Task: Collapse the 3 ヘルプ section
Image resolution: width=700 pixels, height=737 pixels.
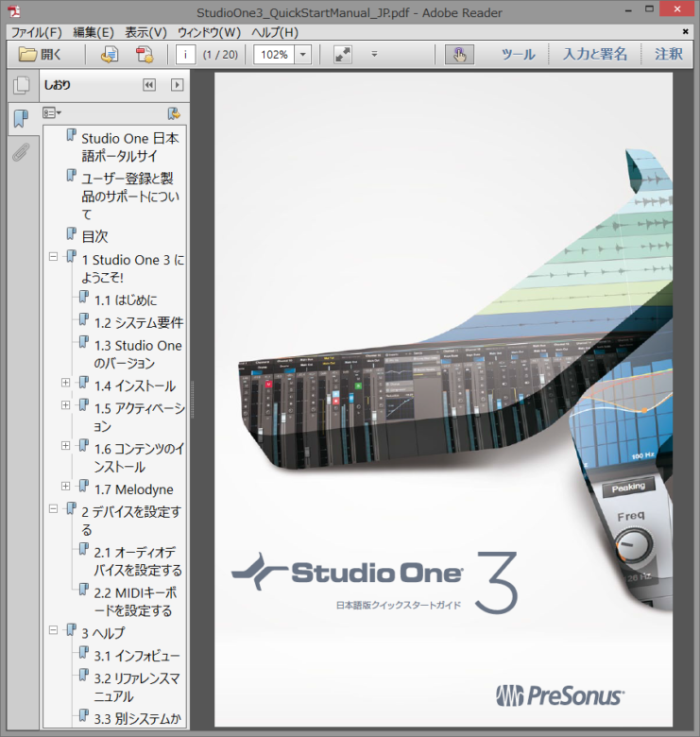Action: [54, 630]
